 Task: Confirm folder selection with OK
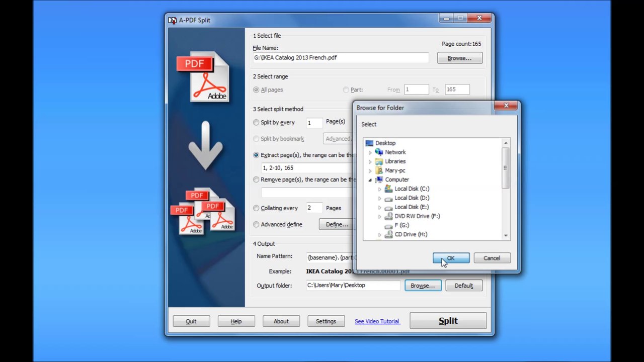pos(451,258)
